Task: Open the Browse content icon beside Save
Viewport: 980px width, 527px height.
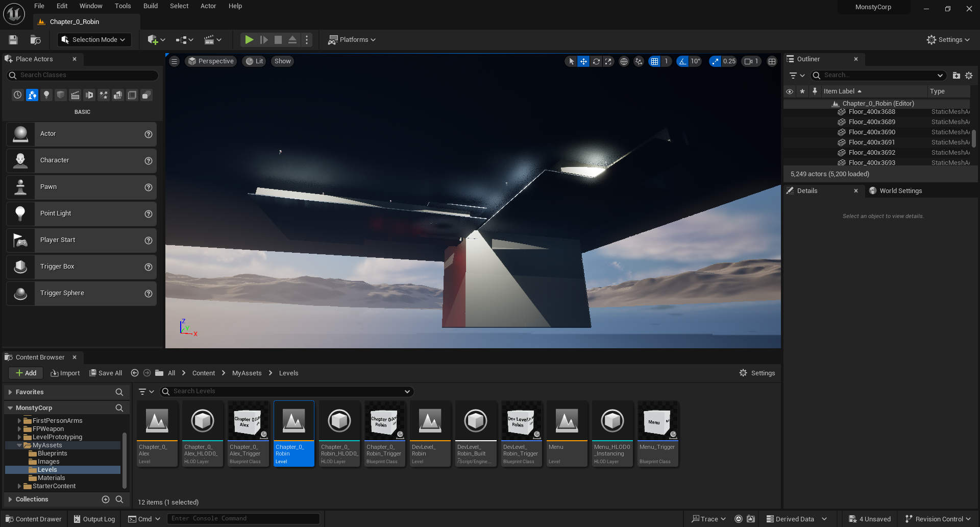Action: point(35,40)
